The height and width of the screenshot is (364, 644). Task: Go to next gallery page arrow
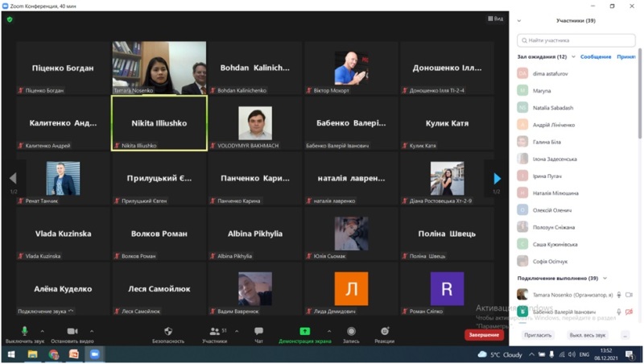coord(497,178)
